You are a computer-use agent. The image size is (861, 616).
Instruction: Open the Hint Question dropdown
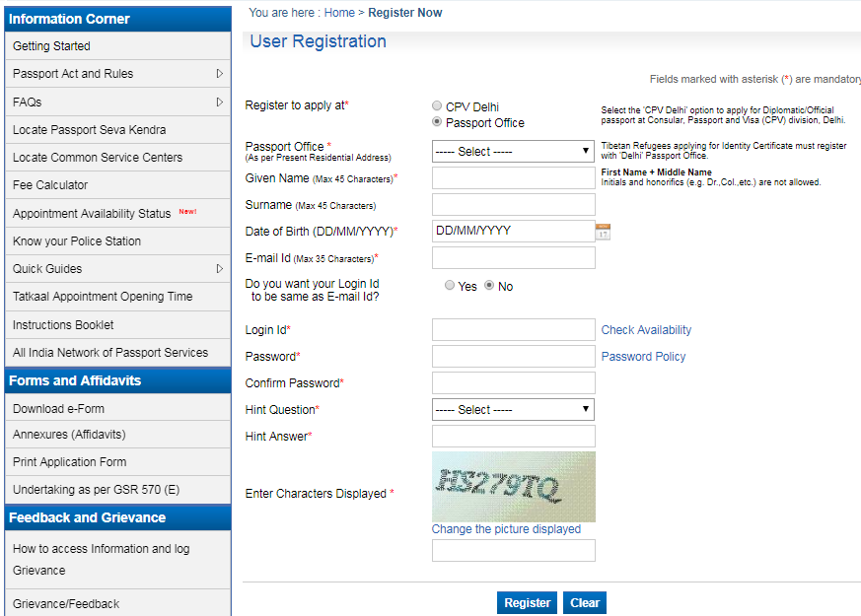click(513, 410)
